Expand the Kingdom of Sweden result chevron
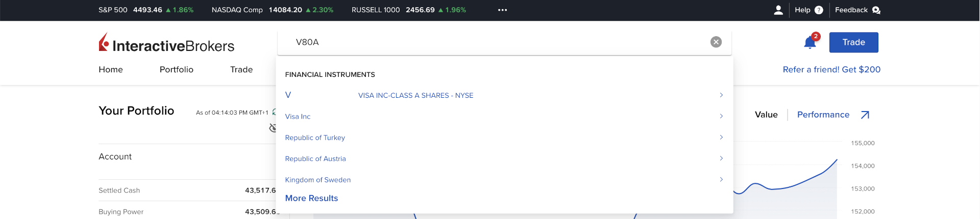The image size is (980, 219). [x=721, y=180]
